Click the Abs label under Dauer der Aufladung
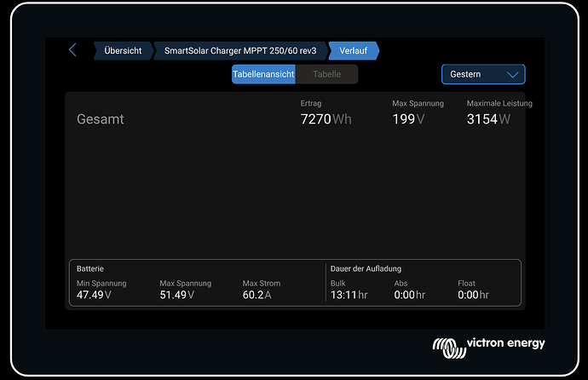 pyautogui.click(x=401, y=284)
